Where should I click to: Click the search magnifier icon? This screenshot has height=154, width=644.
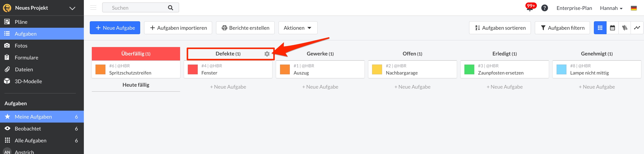pos(170,8)
